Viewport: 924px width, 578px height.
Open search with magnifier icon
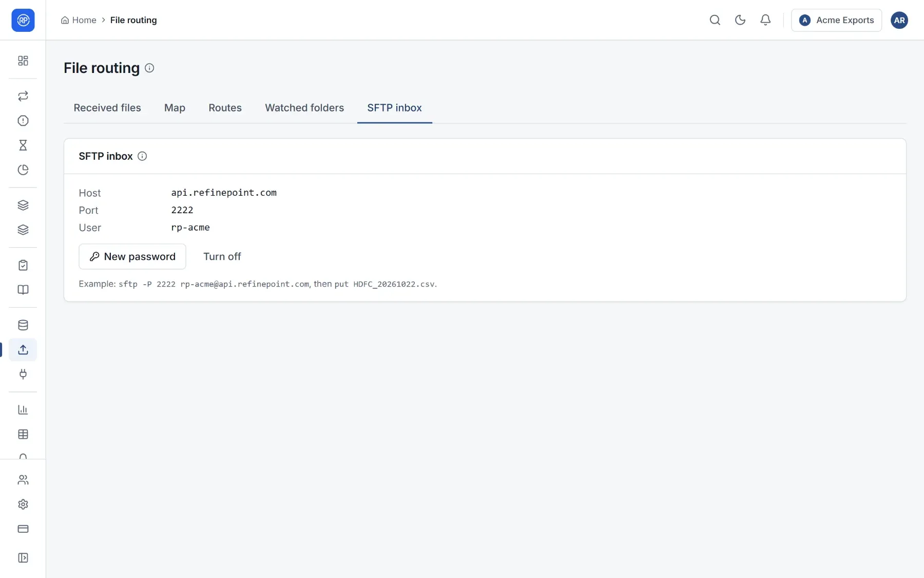pos(715,20)
